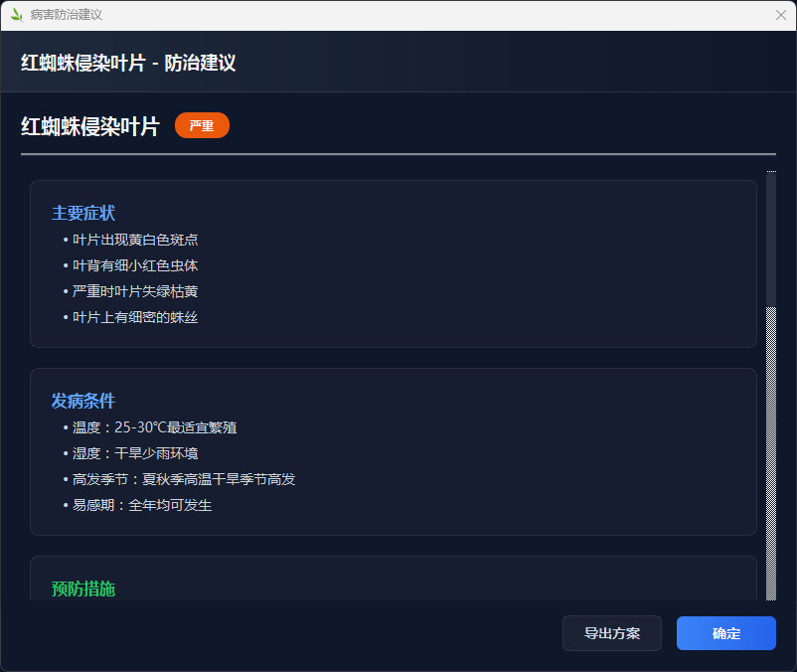Click the 红蜘蛛侵染叶片 - 防治建议 header title
This screenshot has height=672, width=797.
(128, 63)
